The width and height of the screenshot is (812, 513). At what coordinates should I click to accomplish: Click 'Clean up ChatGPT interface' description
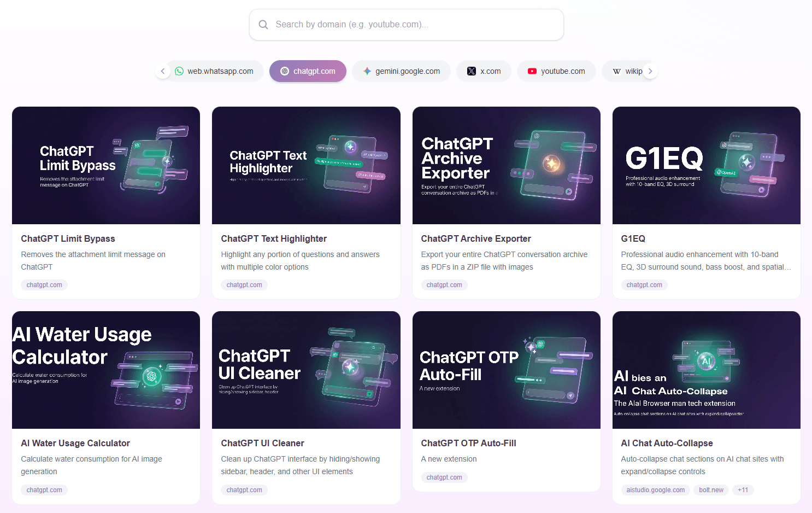300,465
